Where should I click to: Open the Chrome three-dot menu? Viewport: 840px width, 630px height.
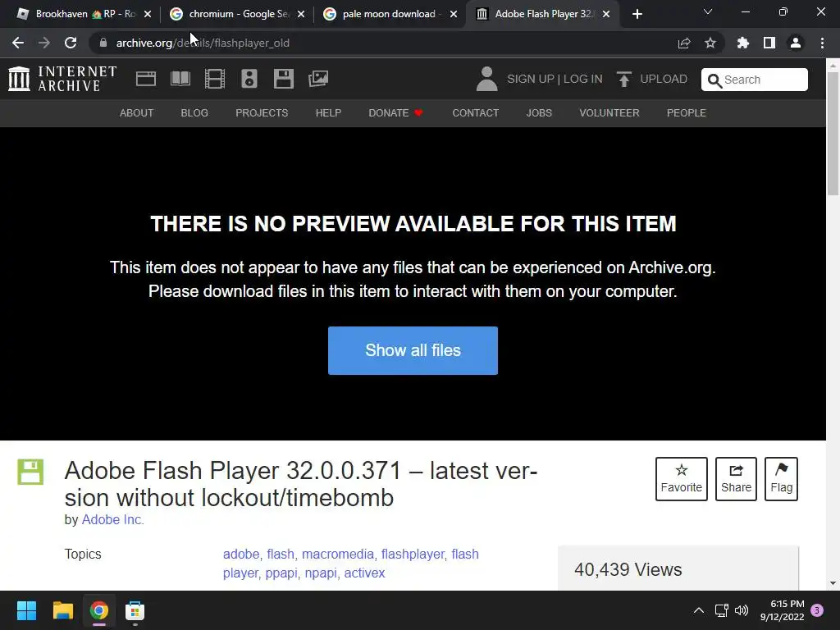822,43
